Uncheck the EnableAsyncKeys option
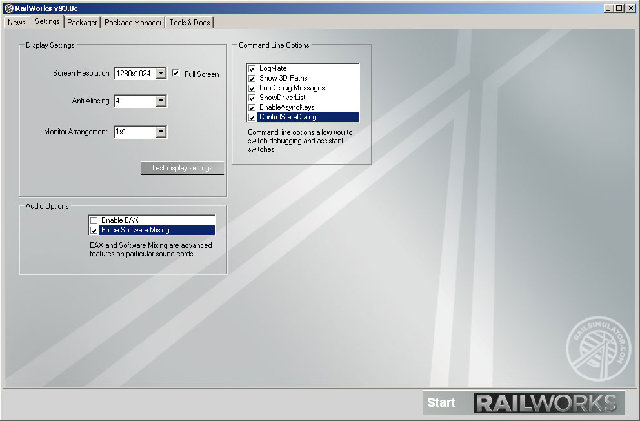This screenshot has height=421, width=640. 251,107
